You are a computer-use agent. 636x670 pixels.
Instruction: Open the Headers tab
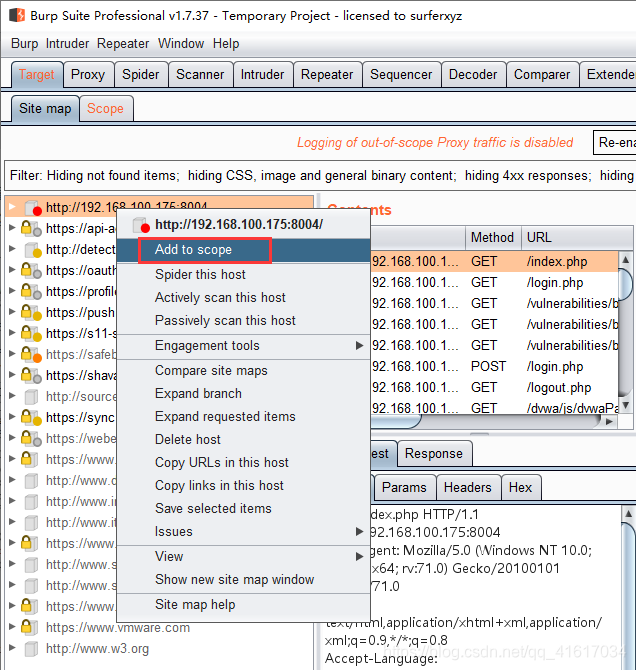click(x=468, y=488)
